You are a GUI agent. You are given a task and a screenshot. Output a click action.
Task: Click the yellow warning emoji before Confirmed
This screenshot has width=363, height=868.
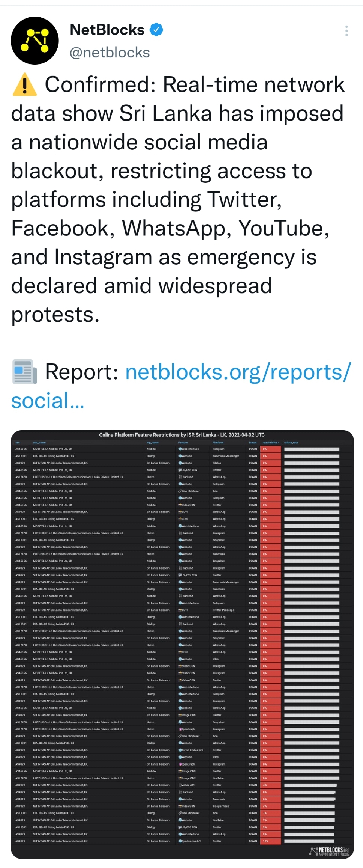point(25,84)
